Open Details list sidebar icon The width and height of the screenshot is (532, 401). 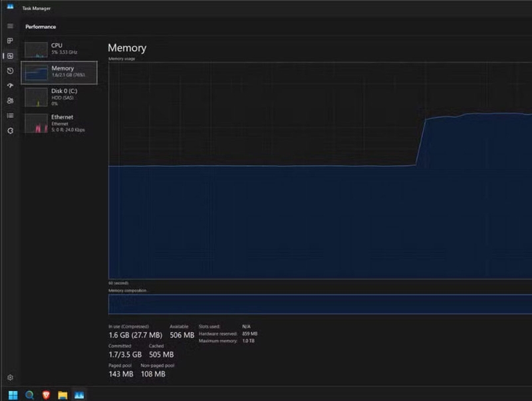click(10, 116)
